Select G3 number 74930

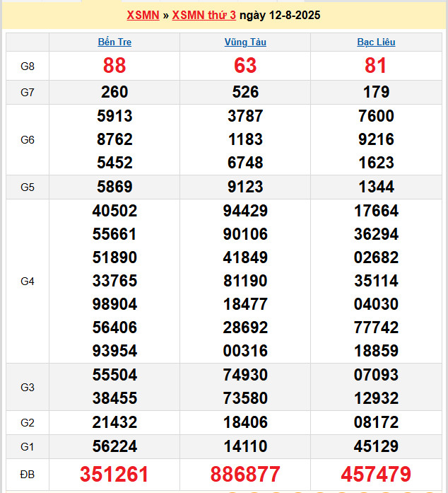245,375
